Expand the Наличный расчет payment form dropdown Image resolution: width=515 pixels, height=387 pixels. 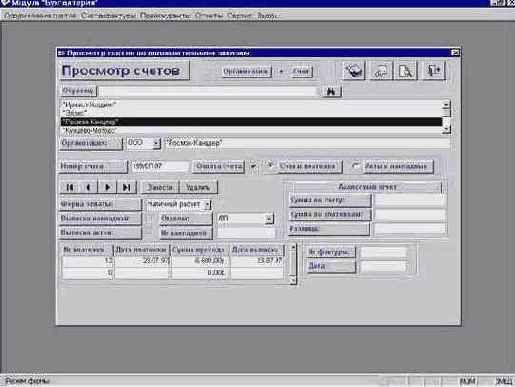[207, 204]
